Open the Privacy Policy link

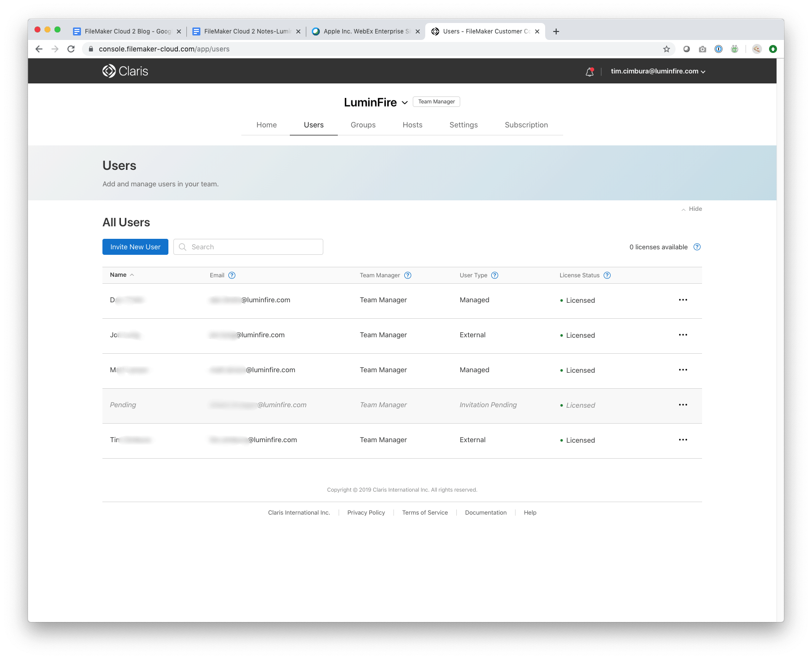click(366, 512)
